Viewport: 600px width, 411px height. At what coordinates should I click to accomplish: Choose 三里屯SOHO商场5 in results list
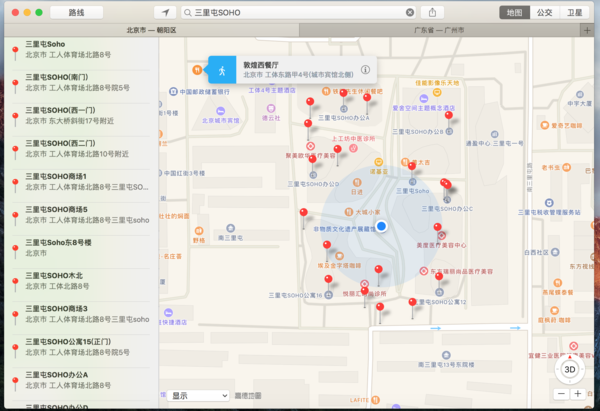click(x=80, y=214)
